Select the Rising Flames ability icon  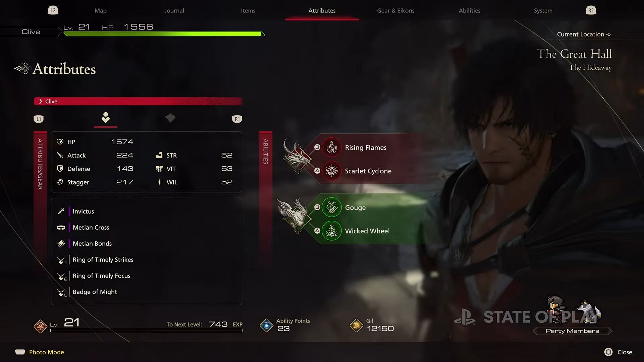pyautogui.click(x=332, y=147)
